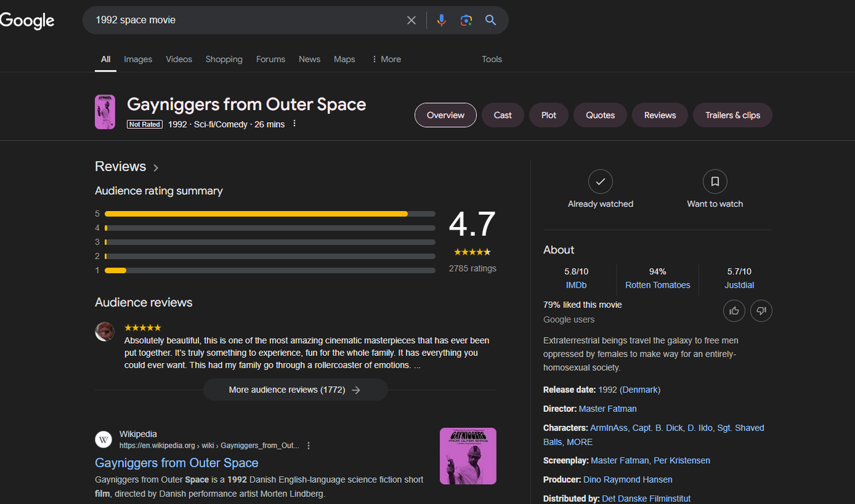
Task: Open the Wikipedia result title link
Action: [x=176, y=463]
